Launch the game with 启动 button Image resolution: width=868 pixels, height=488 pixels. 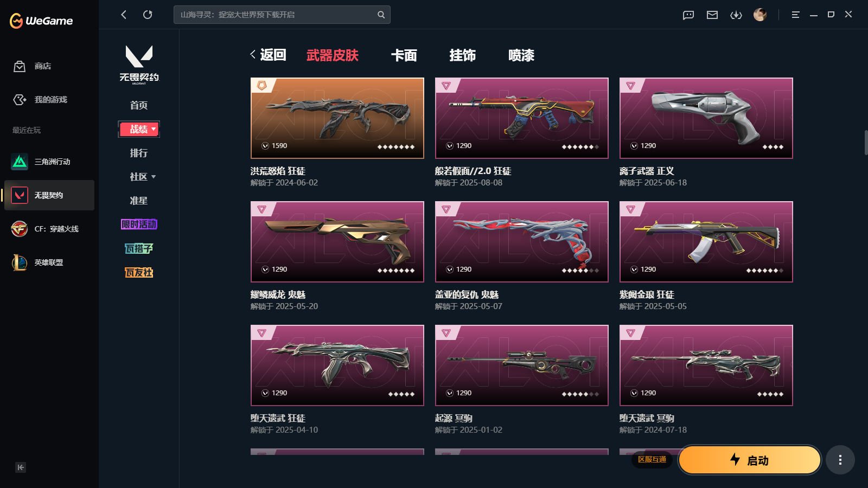750,460
